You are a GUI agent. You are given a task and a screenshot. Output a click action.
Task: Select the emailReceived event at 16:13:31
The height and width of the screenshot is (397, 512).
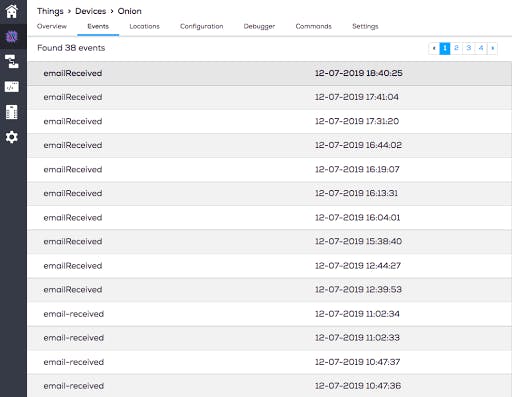coord(270,194)
